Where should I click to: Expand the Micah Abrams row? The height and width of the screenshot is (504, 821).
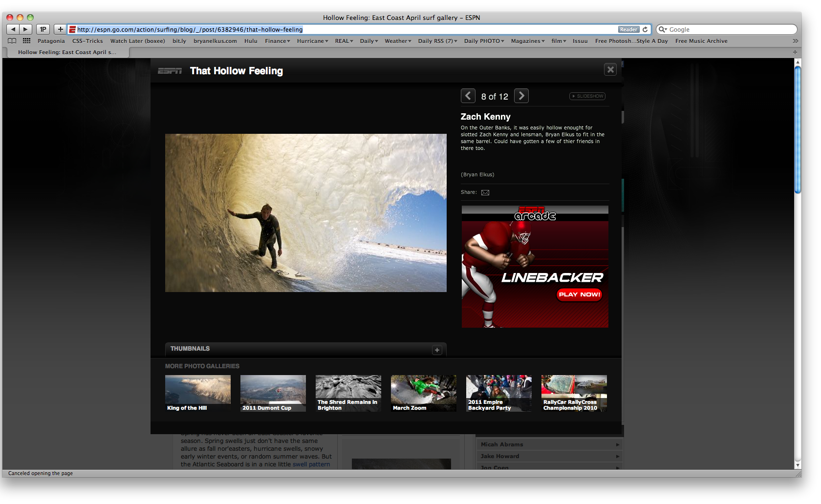[550, 444]
